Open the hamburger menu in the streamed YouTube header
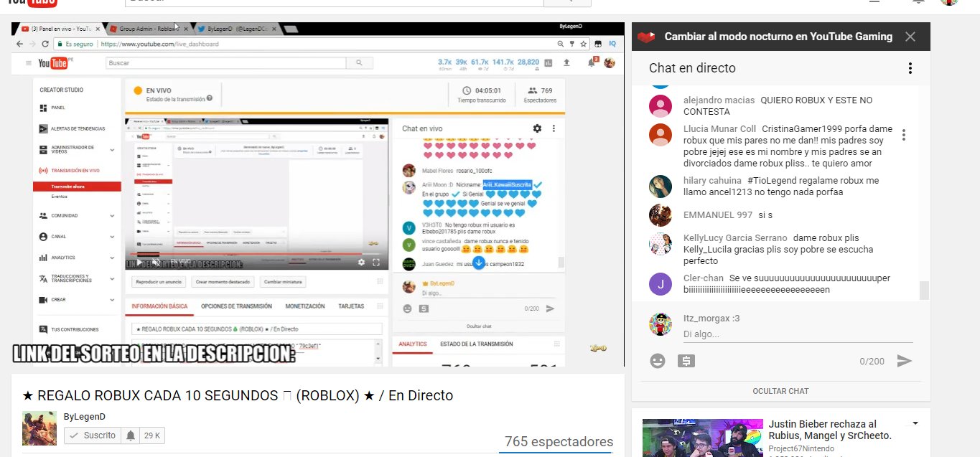 coord(29,63)
